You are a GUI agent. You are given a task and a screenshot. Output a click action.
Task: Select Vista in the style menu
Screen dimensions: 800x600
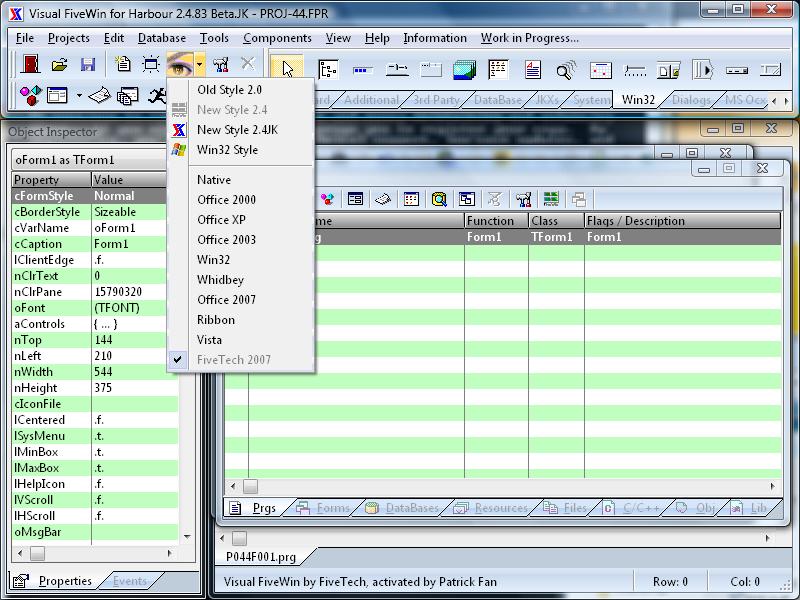pos(211,340)
